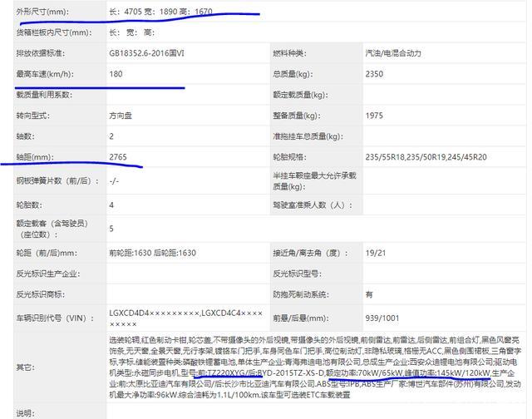The image size is (532, 419).
Task: Click the 反光标识商标 label
Action: pyautogui.click(x=41, y=294)
